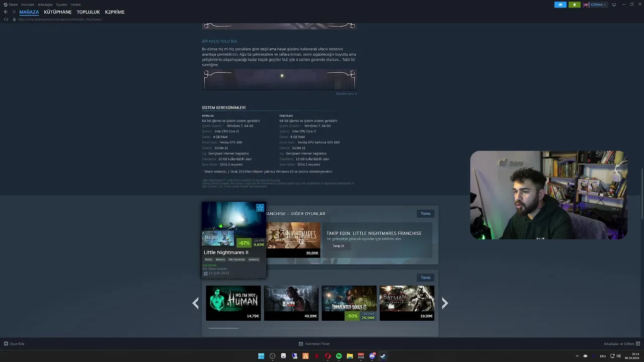Click the Macera tag on game card
This screenshot has width=644, height=362.
(220, 259)
